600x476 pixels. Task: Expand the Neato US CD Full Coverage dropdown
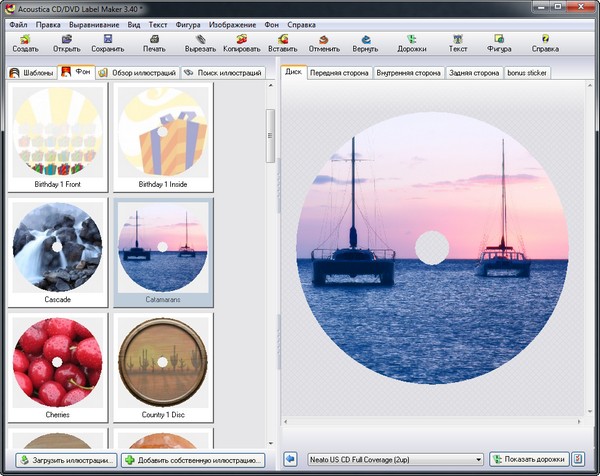(x=476, y=459)
